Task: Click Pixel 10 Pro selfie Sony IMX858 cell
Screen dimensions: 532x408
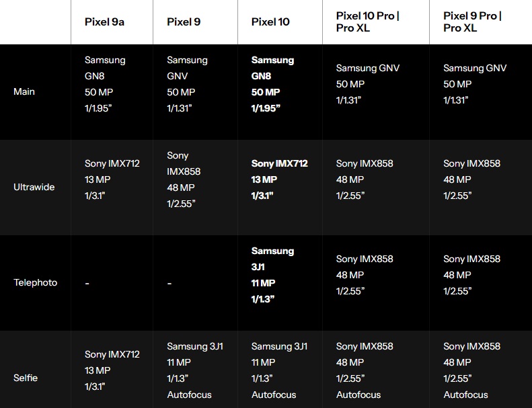Action: click(364, 370)
